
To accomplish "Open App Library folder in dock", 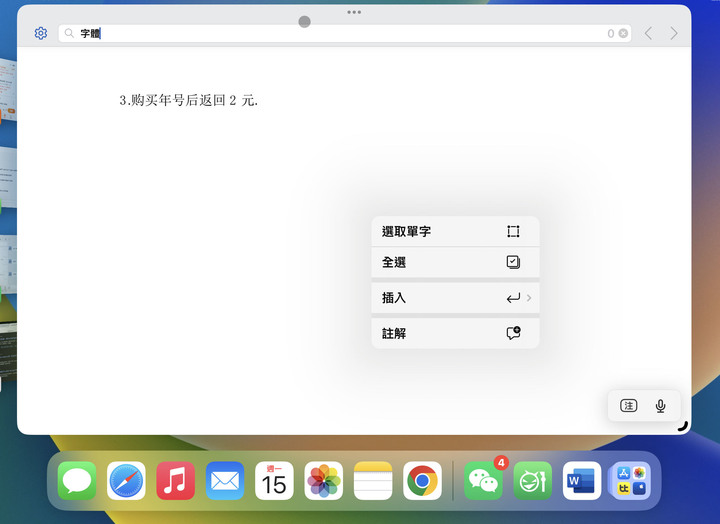I will tap(631, 481).
